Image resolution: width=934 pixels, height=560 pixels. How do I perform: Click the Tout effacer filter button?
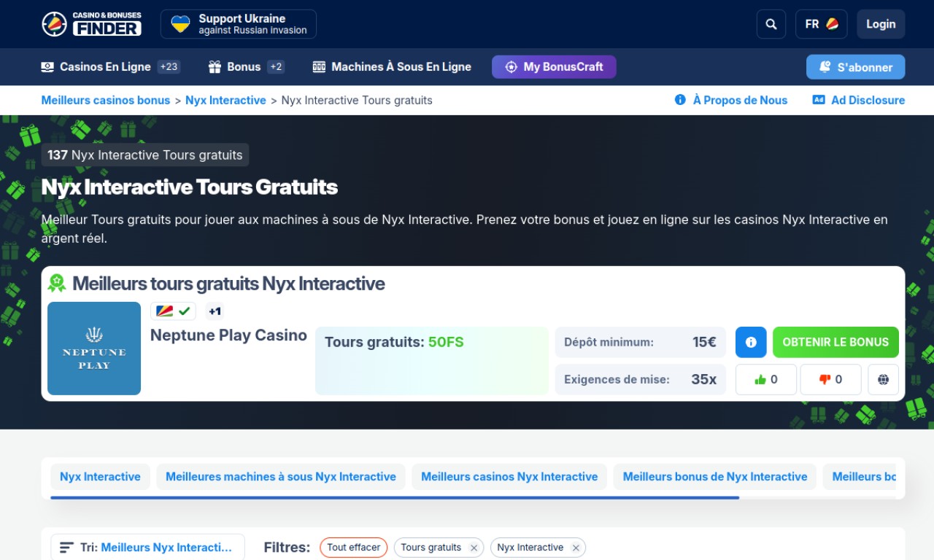pos(353,547)
